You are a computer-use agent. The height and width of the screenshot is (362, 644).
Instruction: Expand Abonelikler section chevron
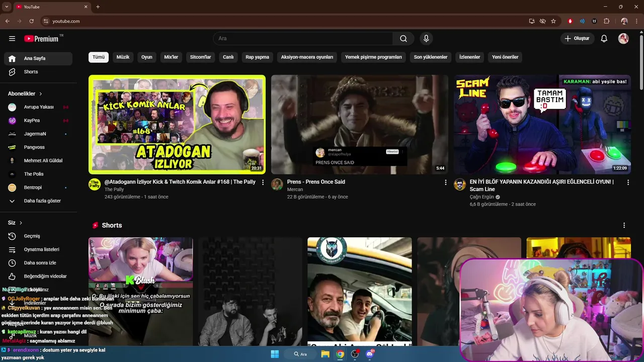coord(41,94)
